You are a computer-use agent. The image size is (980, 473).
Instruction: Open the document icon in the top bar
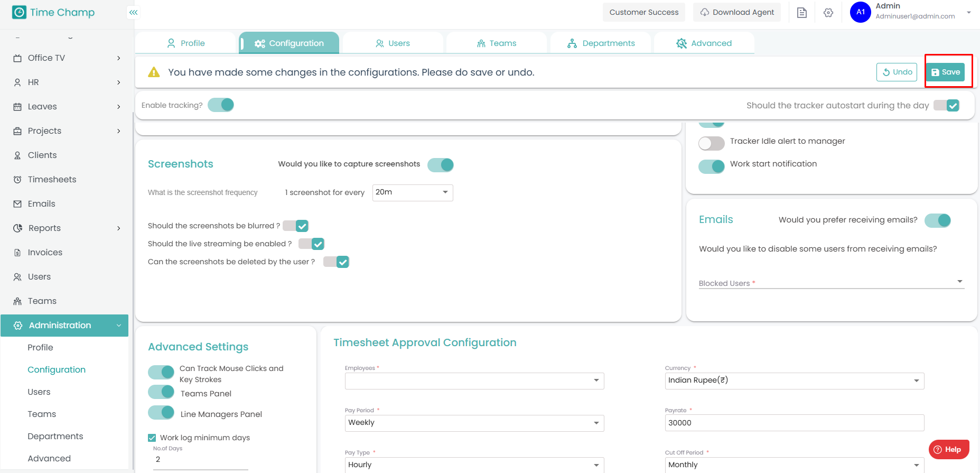pyautogui.click(x=801, y=13)
